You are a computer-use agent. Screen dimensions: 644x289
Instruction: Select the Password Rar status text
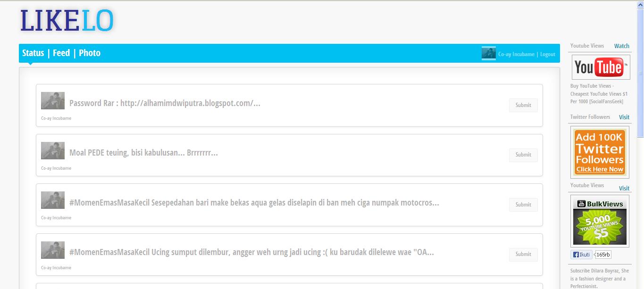[165, 103]
